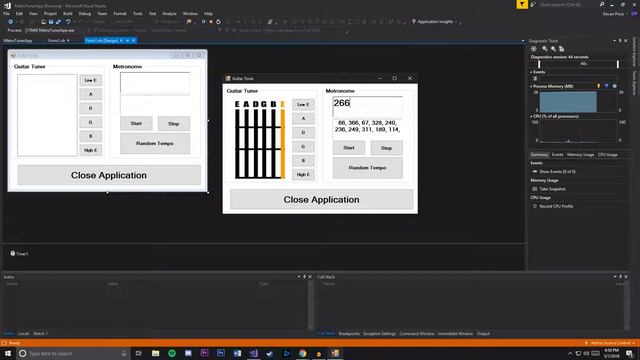Collapse the CPU graph section
The image size is (640, 360).
click(x=531, y=116)
